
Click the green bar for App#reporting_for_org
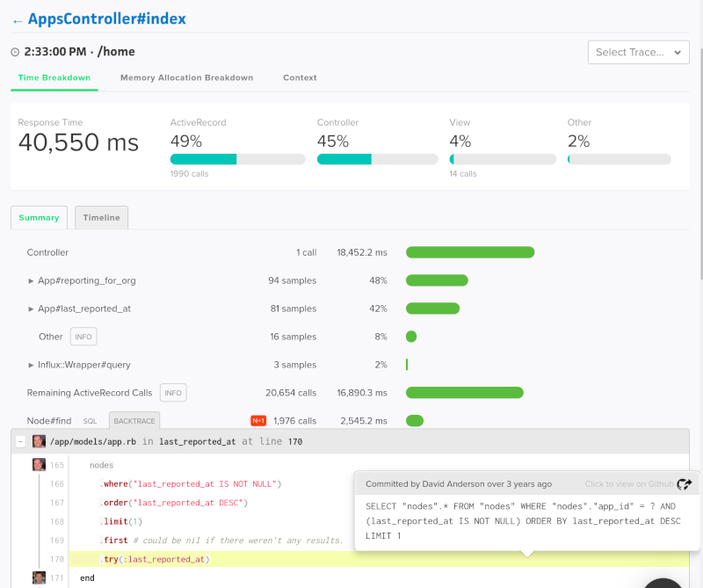(437, 280)
